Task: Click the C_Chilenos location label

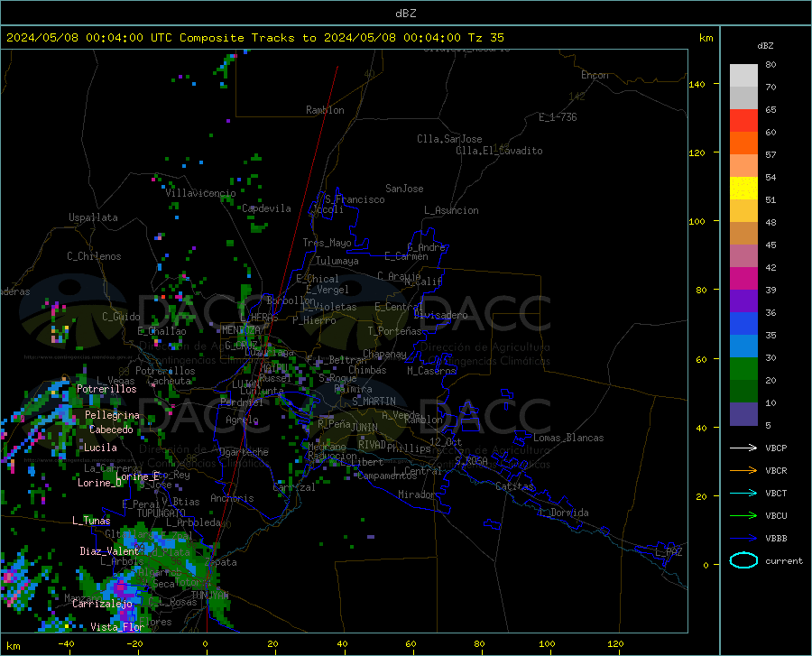Action: [94, 256]
